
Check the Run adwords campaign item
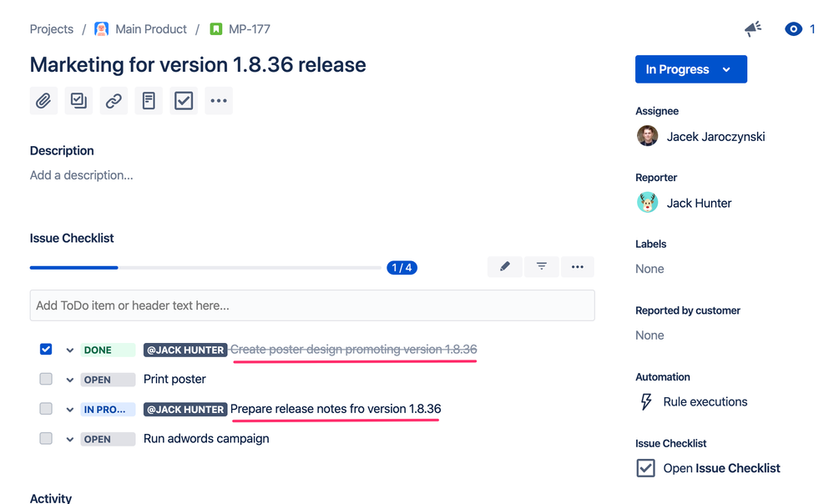pyautogui.click(x=46, y=438)
